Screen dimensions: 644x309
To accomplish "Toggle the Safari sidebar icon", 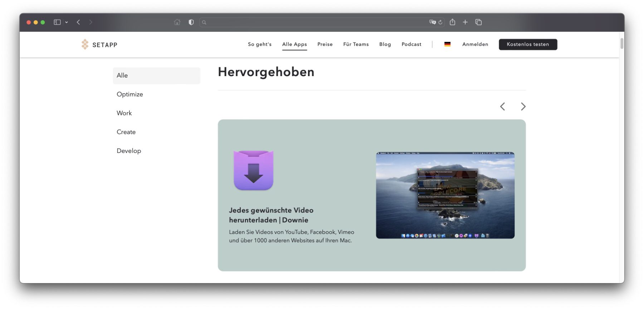I will point(57,22).
